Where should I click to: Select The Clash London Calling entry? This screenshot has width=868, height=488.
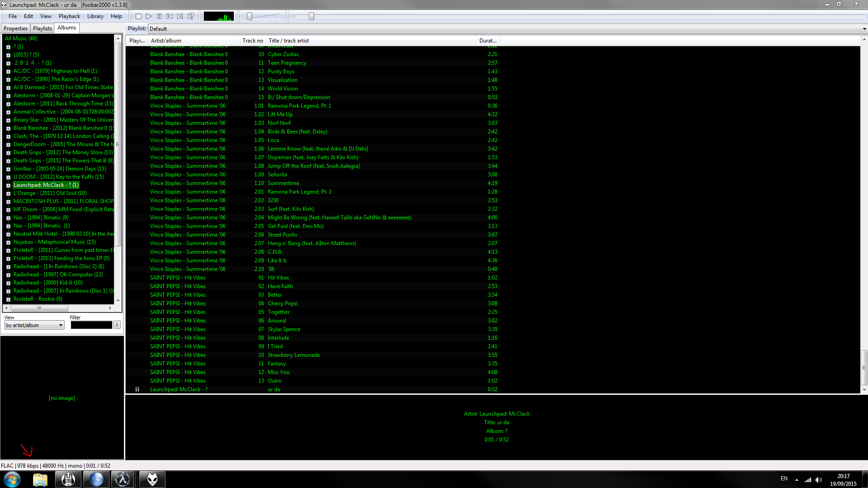[63, 136]
